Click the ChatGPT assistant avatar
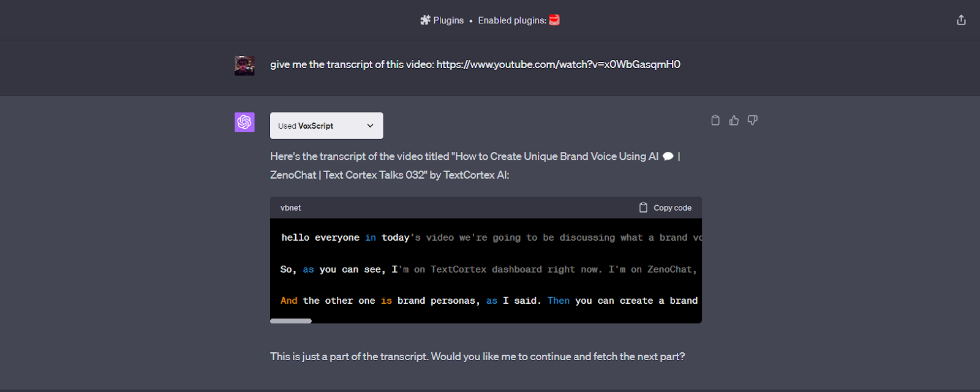Screen dimensions: 980x392 [x=244, y=122]
